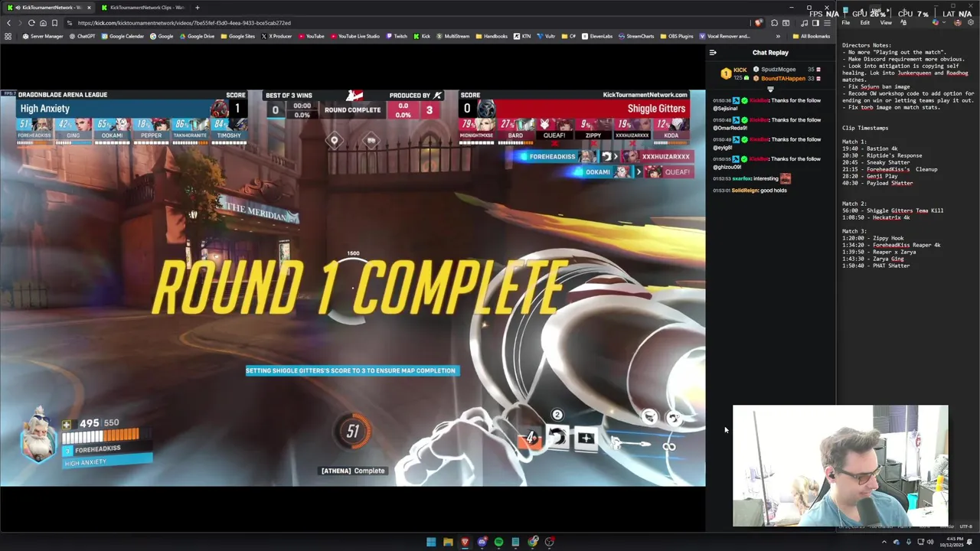Open the Vocal Remover bookmark
Screen dimensions: 980x551
tap(724, 36)
